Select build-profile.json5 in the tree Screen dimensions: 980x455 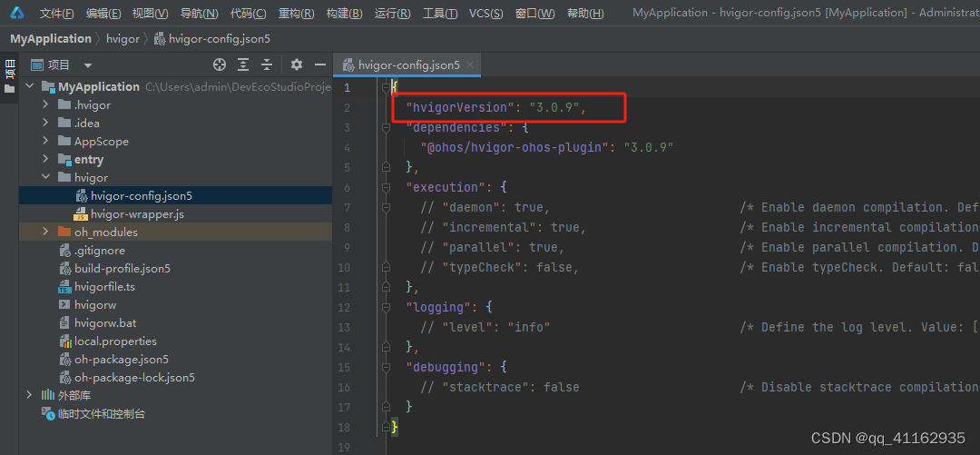click(x=122, y=269)
